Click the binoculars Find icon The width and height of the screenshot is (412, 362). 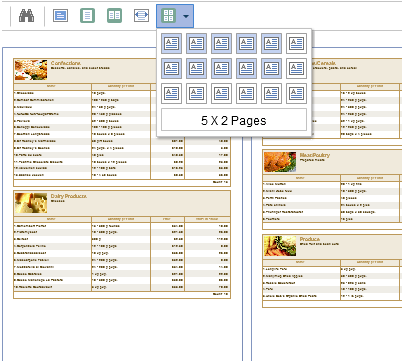tap(26, 16)
